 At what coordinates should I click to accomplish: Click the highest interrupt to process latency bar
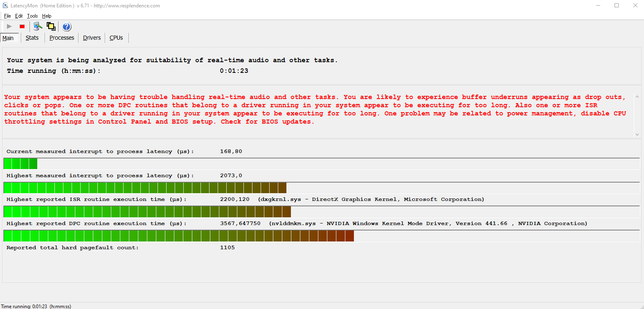(322, 188)
